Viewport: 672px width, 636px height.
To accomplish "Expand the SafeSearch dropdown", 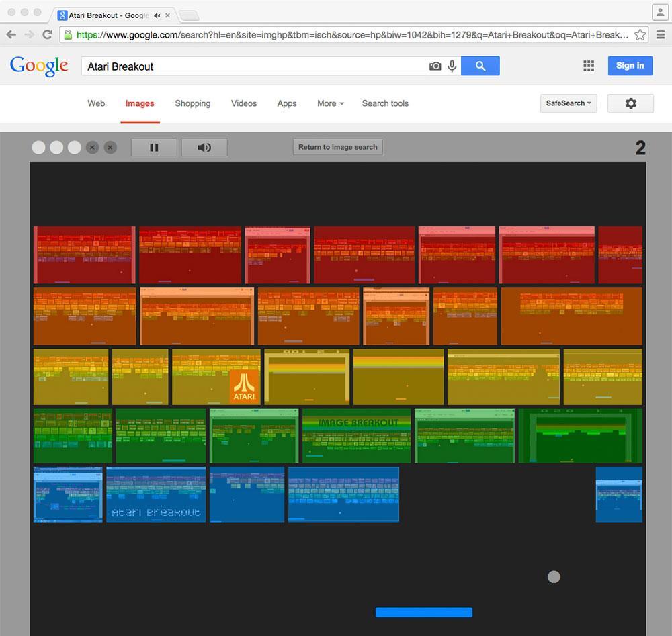I will click(569, 103).
